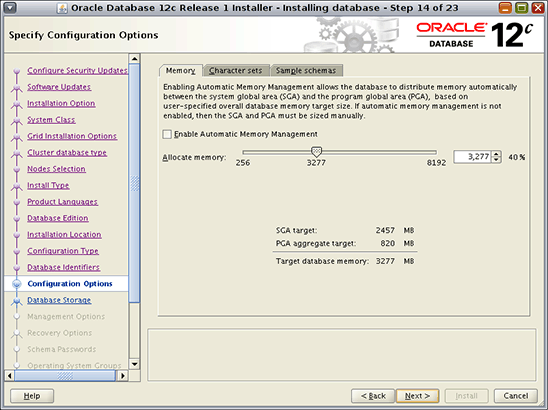
Task: Click the message area box below the settings
Action: (342, 354)
